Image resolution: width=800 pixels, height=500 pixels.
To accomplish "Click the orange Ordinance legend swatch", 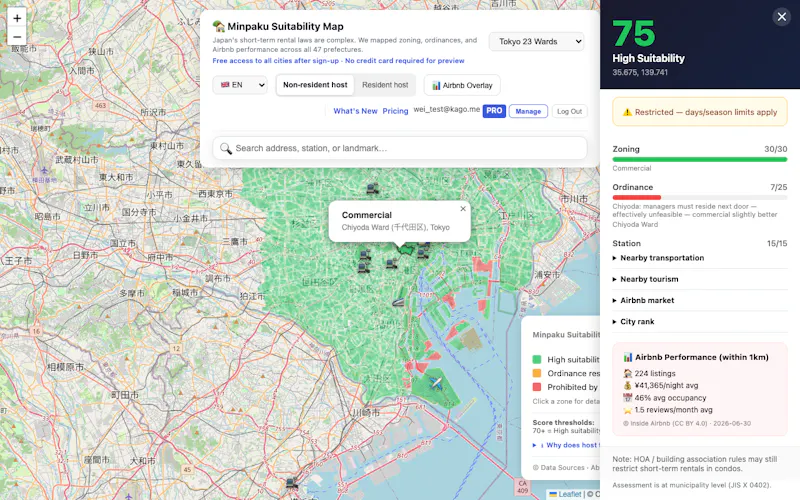I will coord(537,373).
